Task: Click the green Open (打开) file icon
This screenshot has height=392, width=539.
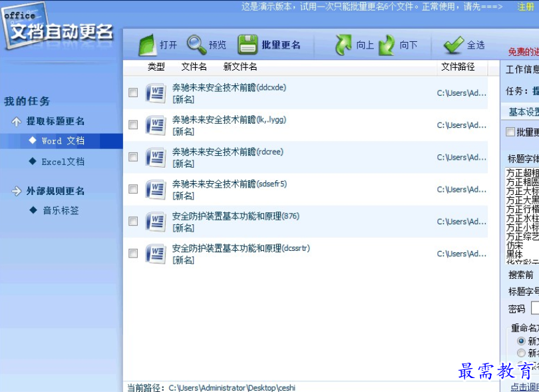Action: coord(148,45)
